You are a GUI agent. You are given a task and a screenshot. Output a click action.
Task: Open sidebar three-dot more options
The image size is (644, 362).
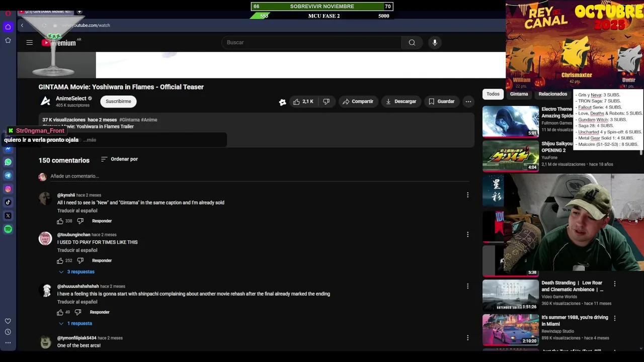(x=8, y=343)
